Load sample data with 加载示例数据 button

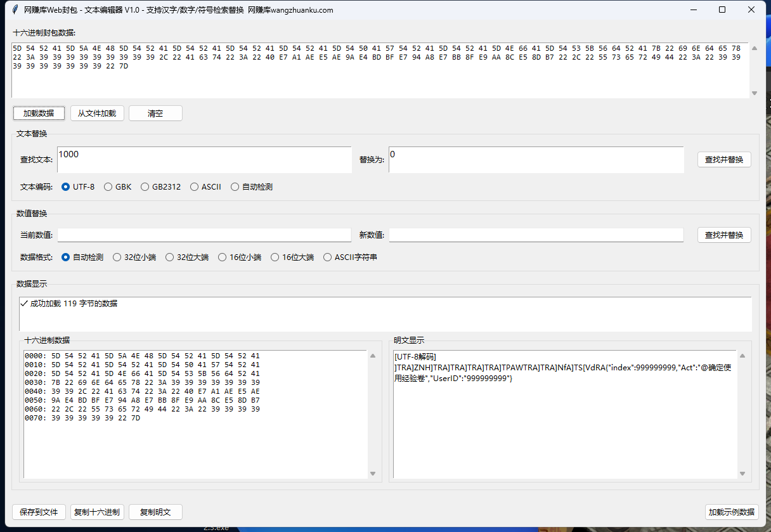click(731, 512)
